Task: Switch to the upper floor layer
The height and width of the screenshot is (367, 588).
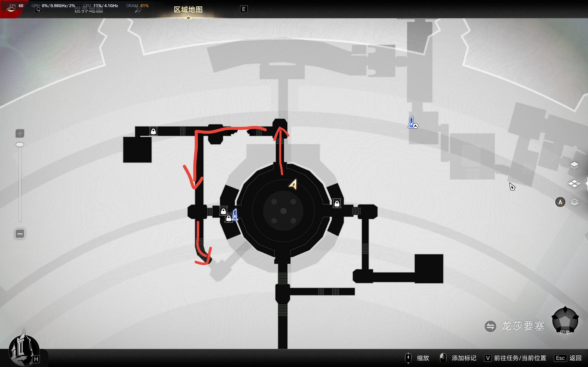Action: (574, 165)
